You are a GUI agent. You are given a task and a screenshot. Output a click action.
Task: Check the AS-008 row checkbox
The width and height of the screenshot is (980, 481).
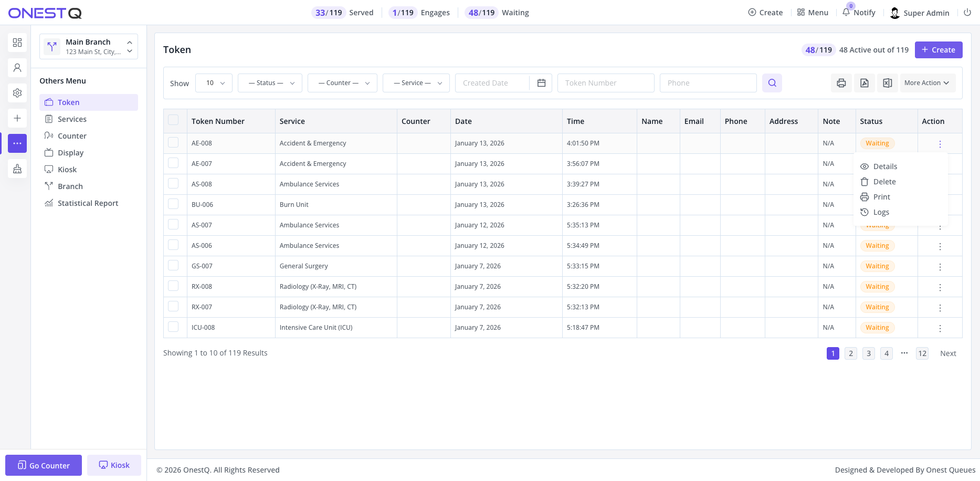[173, 183]
